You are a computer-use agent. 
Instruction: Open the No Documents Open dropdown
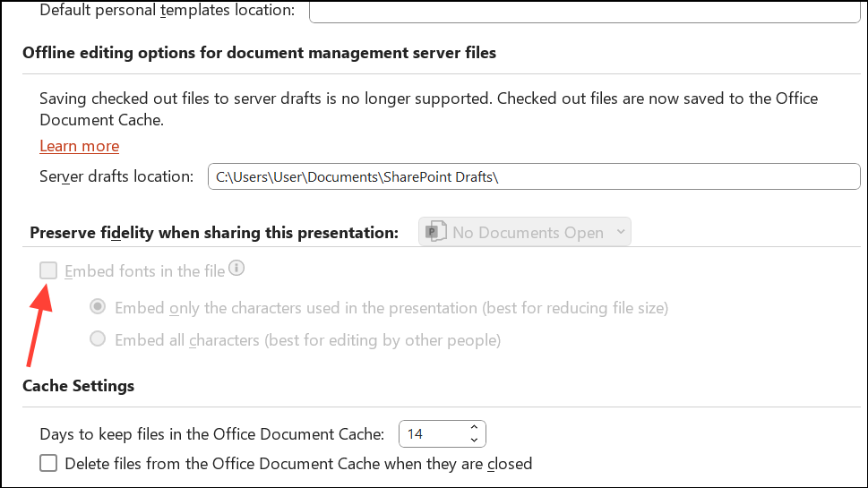[x=525, y=233]
